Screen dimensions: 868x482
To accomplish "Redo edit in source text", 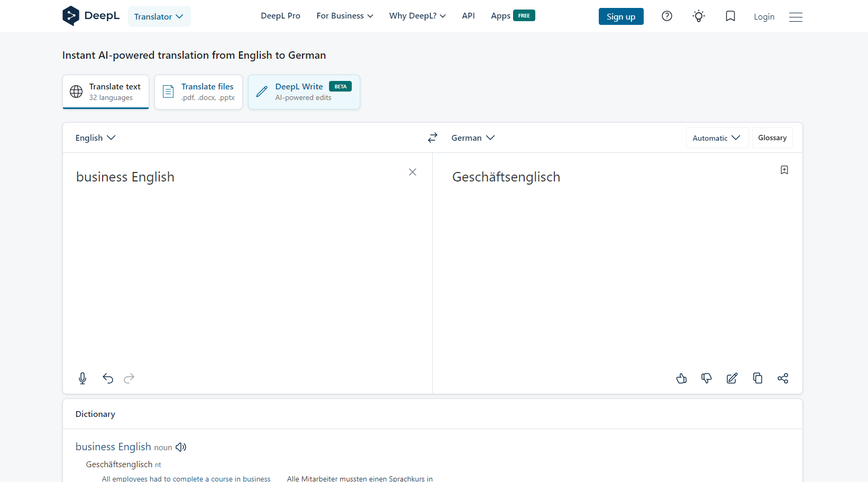I will [129, 378].
